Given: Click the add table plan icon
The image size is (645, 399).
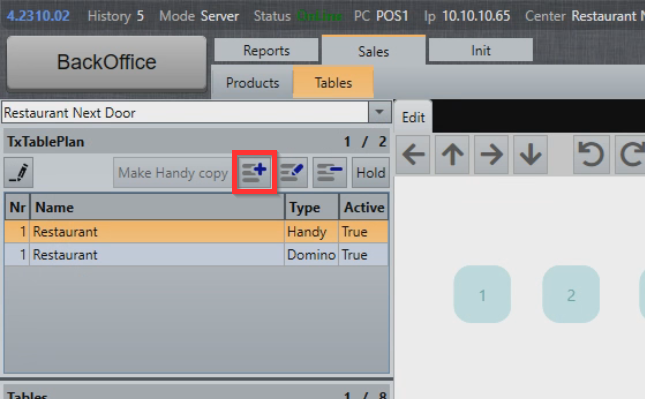Looking at the screenshot, I should click(254, 172).
